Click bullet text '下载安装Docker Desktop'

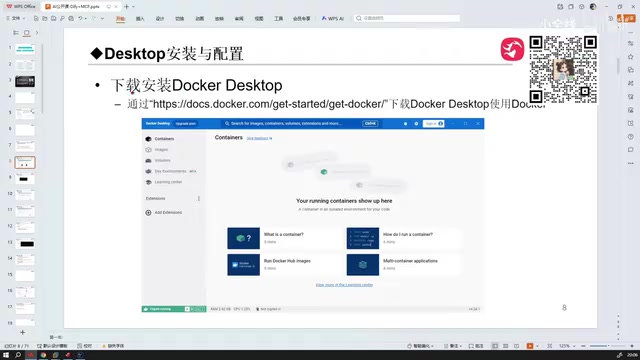tap(196, 85)
